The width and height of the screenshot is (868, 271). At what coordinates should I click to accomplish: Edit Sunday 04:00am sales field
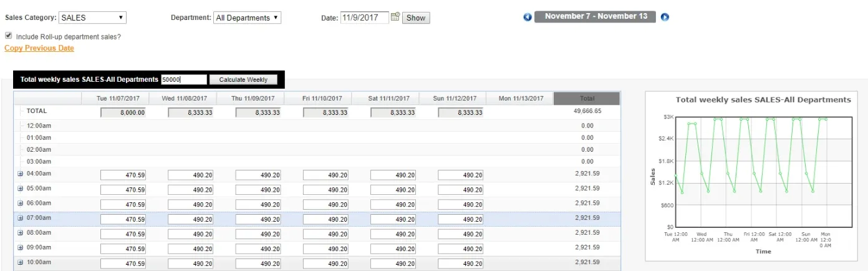click(x=460, y=175)
